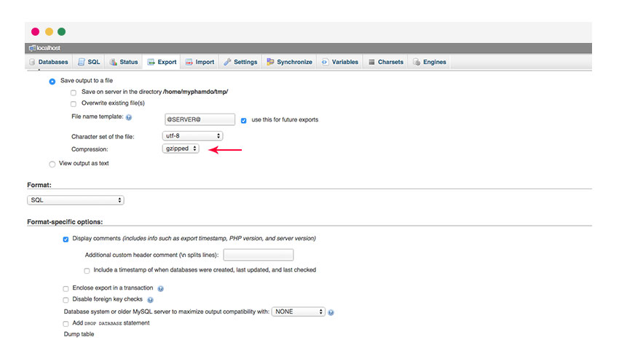Click help icon next to Disable foreign key checks
This screenshot has height=364, width=619.
150,300
